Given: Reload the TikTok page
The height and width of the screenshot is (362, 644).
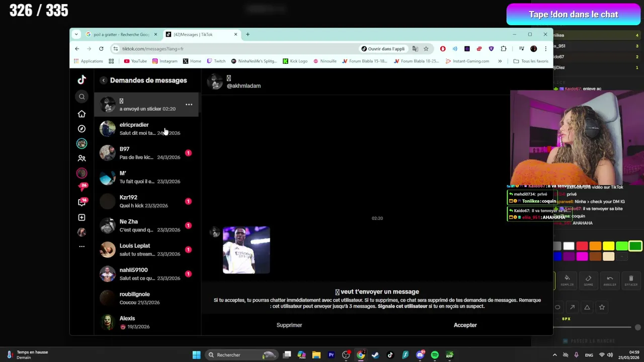Looking at the screenshot, I should (x=101, y=49).
